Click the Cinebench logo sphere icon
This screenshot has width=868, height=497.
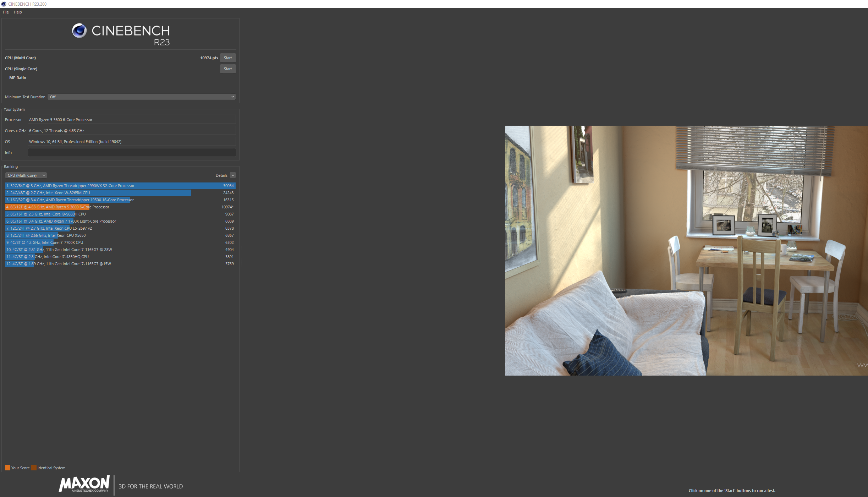pyautogui.click(x=79, y=31)
